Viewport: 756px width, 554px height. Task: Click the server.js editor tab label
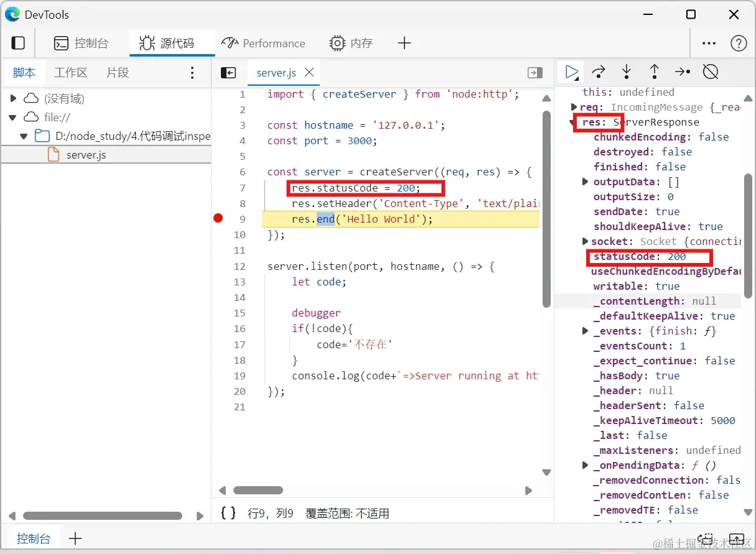[x=276, y=73]
